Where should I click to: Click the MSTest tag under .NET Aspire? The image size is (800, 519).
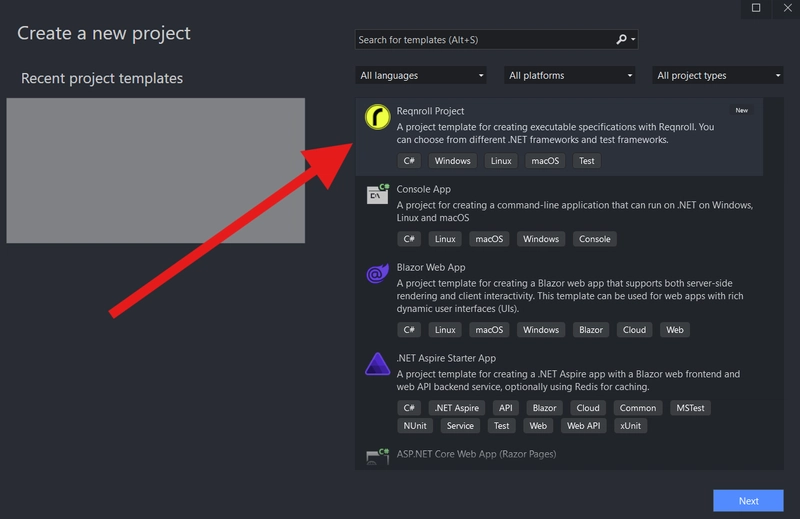689,408
